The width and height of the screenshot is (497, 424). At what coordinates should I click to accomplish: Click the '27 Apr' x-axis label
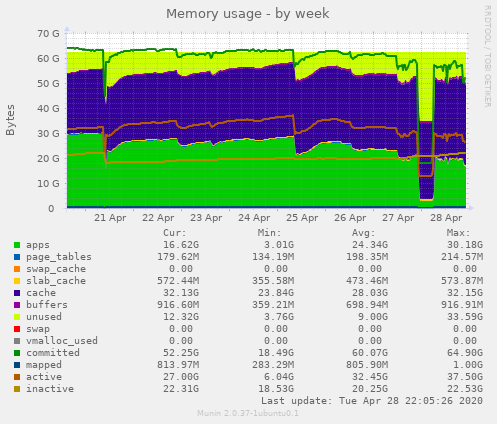click(398, 218)
